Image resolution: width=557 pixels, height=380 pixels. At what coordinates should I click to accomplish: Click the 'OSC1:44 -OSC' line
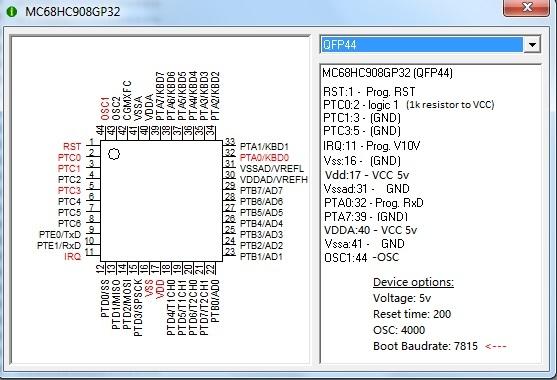pos(362,257)
